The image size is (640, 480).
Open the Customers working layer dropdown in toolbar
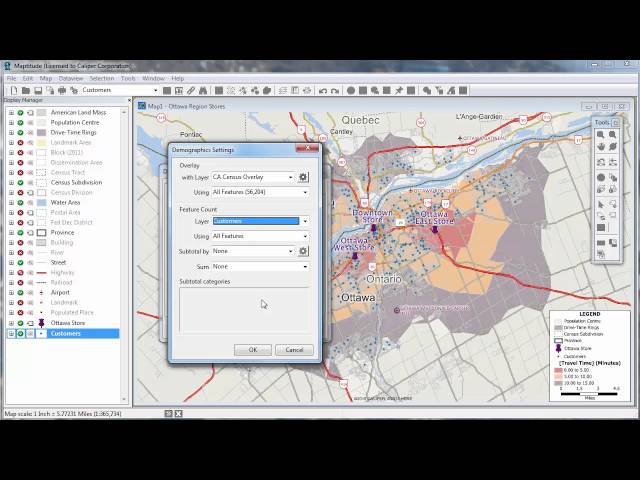[155, 90]
